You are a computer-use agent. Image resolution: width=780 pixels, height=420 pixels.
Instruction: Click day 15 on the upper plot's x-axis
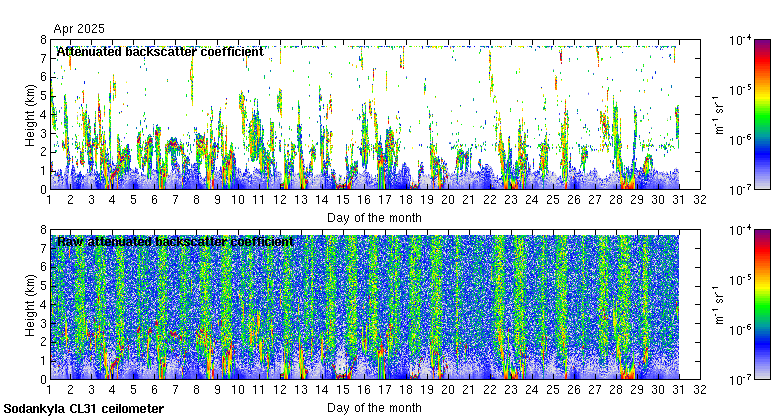point(343,200)
